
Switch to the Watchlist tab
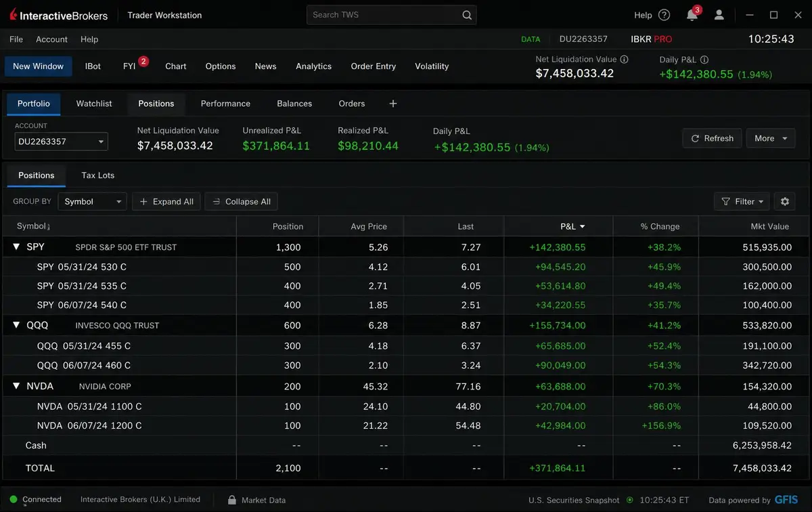coord(94,104)
